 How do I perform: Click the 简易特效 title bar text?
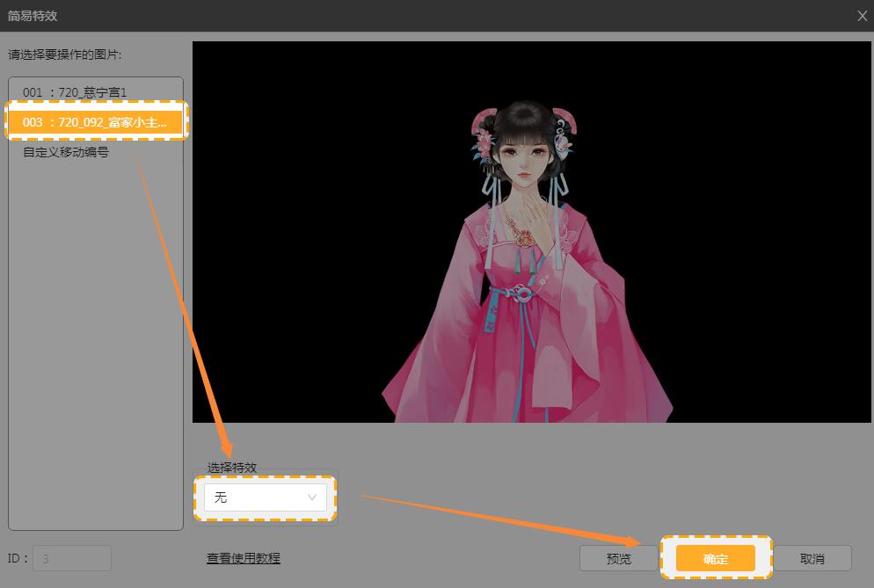33,16
